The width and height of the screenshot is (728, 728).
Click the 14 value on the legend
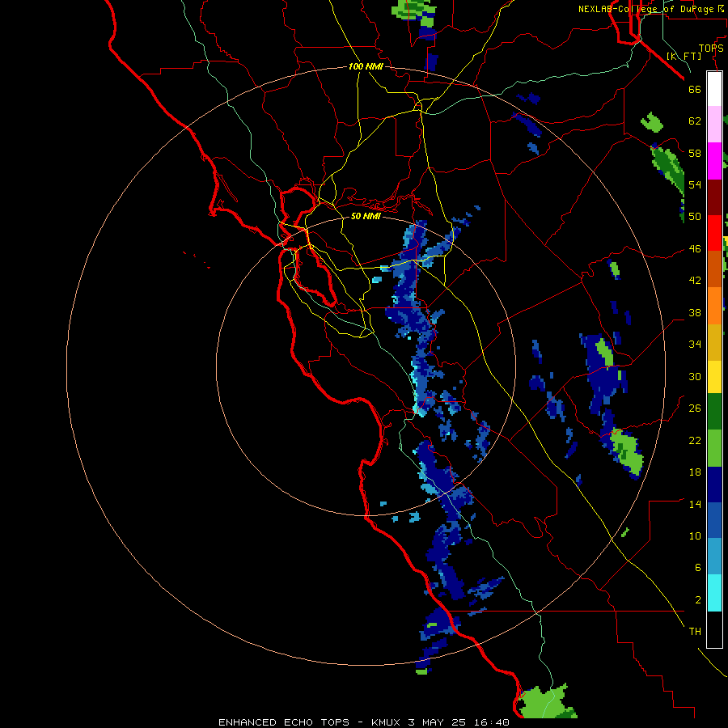pos(695,505)
